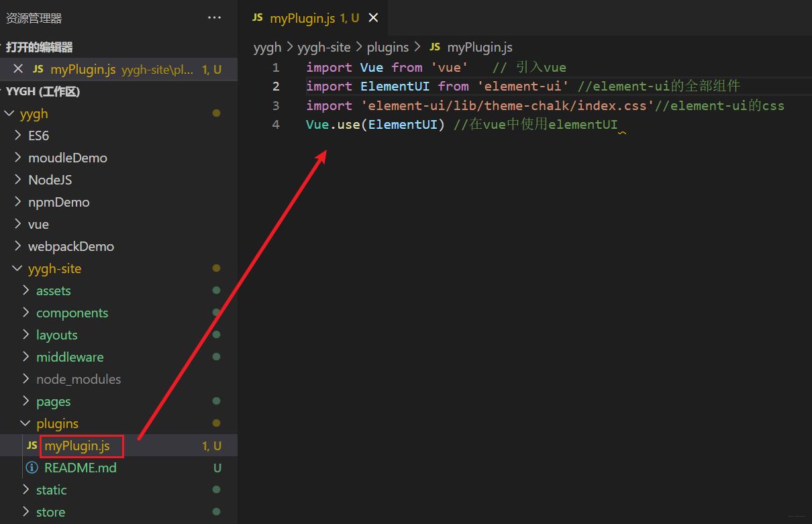Expand the webpackDemo folder
The height and width of the screenshot is (524, 812).
pos(18,246)
